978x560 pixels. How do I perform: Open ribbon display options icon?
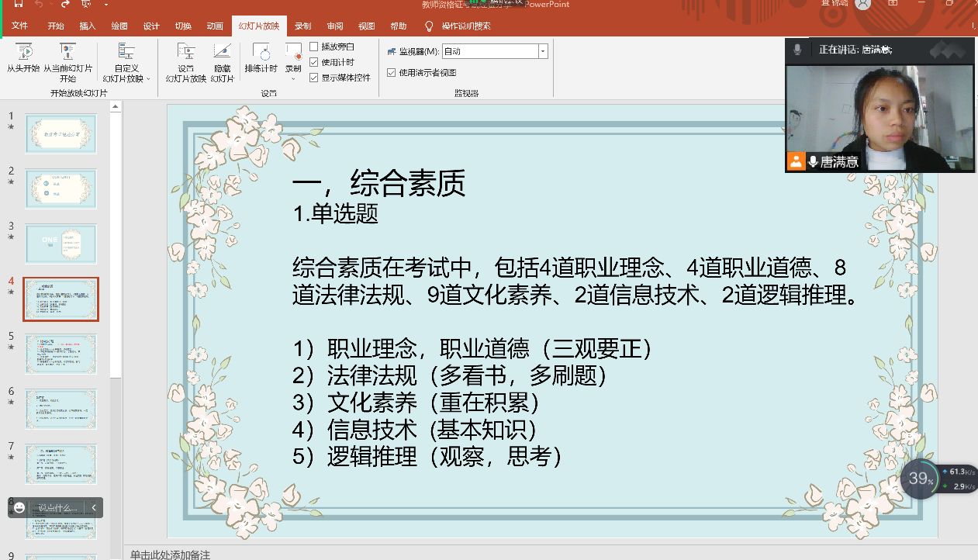pos(893,4)
